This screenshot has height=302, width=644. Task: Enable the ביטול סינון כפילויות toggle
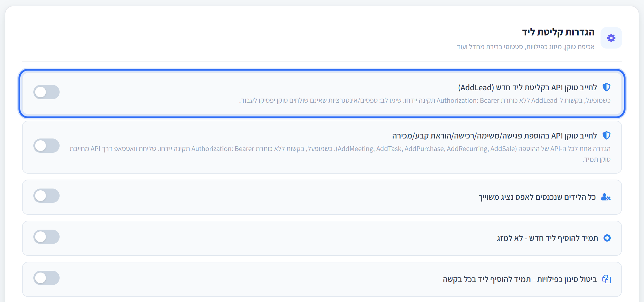[46, 278]
